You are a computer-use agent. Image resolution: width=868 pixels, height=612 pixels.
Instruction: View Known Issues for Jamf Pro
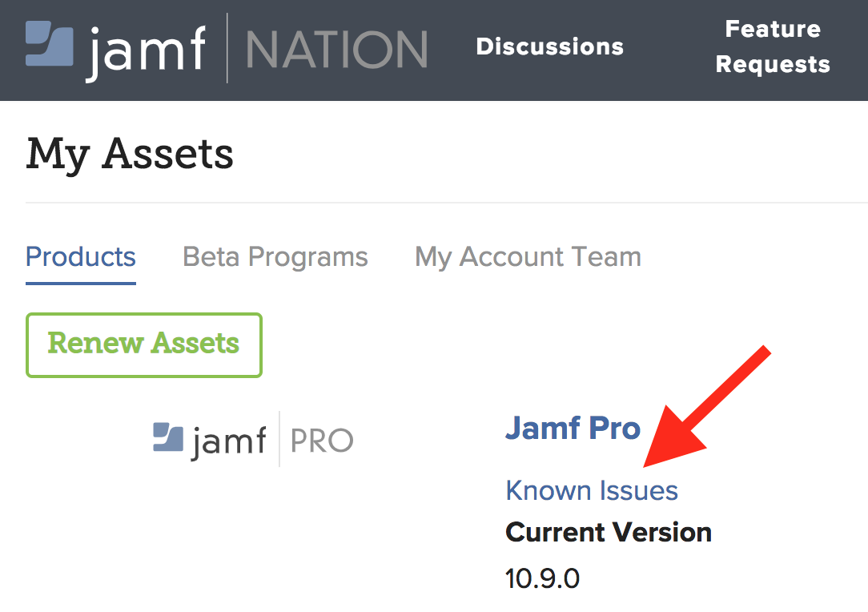click(x=592, y=489)
